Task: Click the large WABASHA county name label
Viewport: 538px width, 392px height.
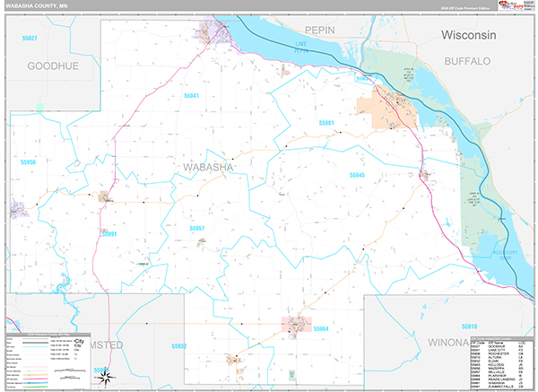Action: (208, 167)
